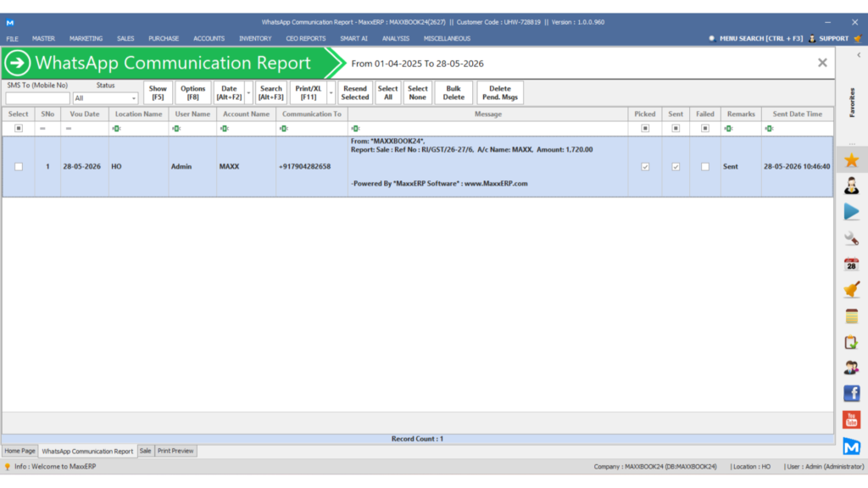Viewport: 868px width, 488px height.
Task: Tick the Select checkbox for row 1
Action: click(19, 167)
